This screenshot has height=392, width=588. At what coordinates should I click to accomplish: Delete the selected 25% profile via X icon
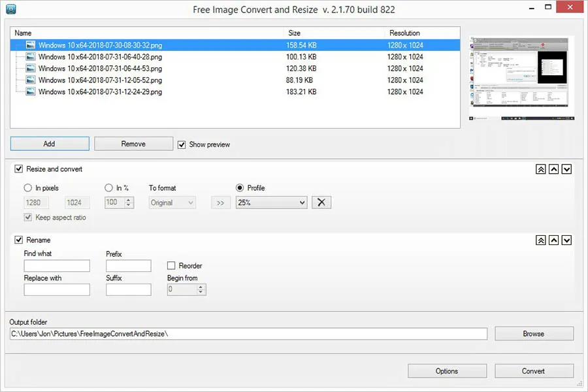[321, 203]
